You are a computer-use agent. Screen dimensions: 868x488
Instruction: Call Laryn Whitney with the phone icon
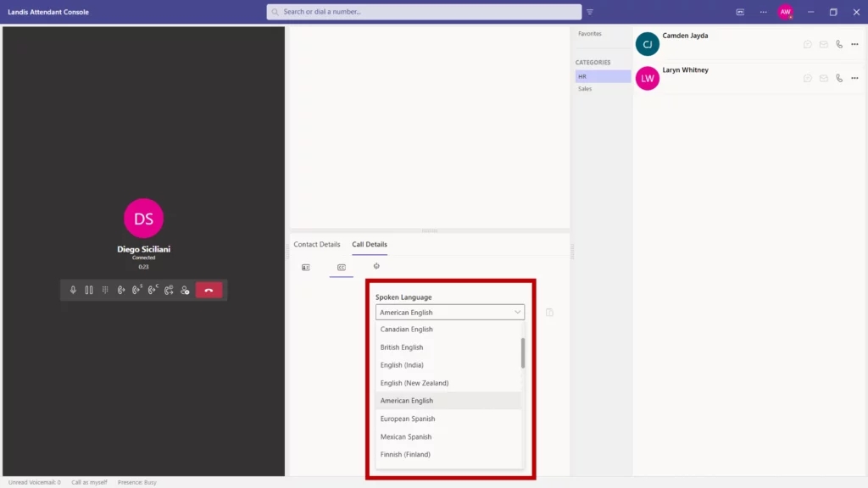[838, 78]
